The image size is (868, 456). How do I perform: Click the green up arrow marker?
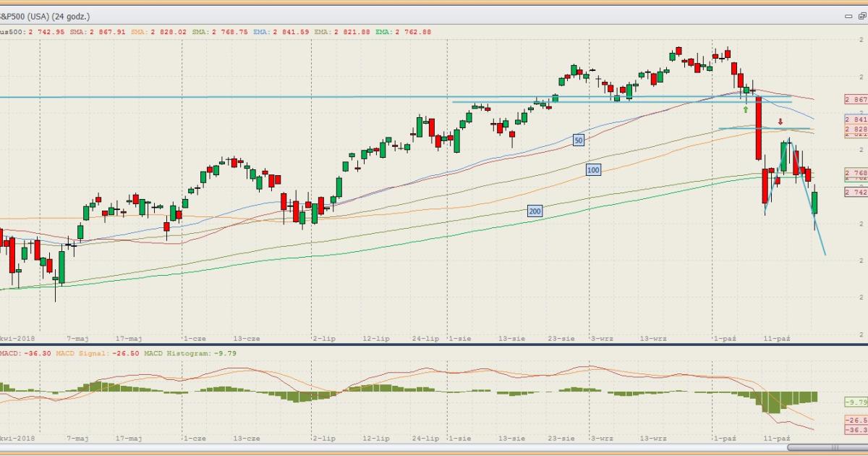coord(746,109)
